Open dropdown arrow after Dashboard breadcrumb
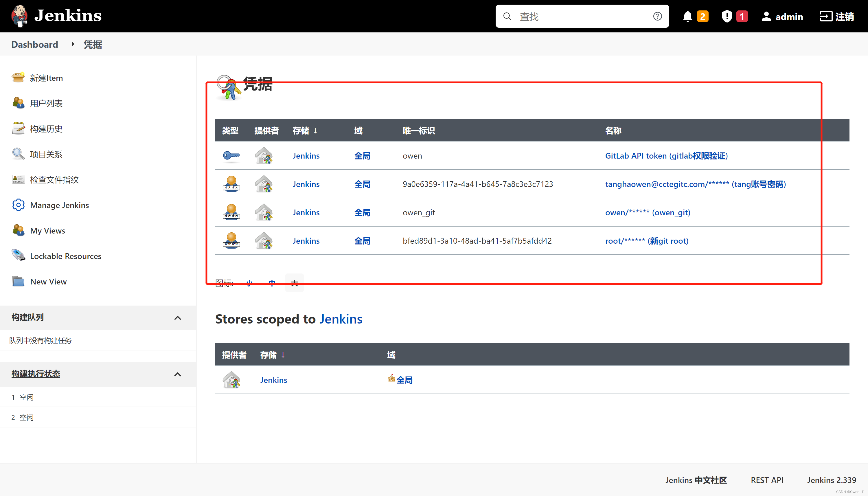Viewport: 868px width, 496px height. pos(73,44)
